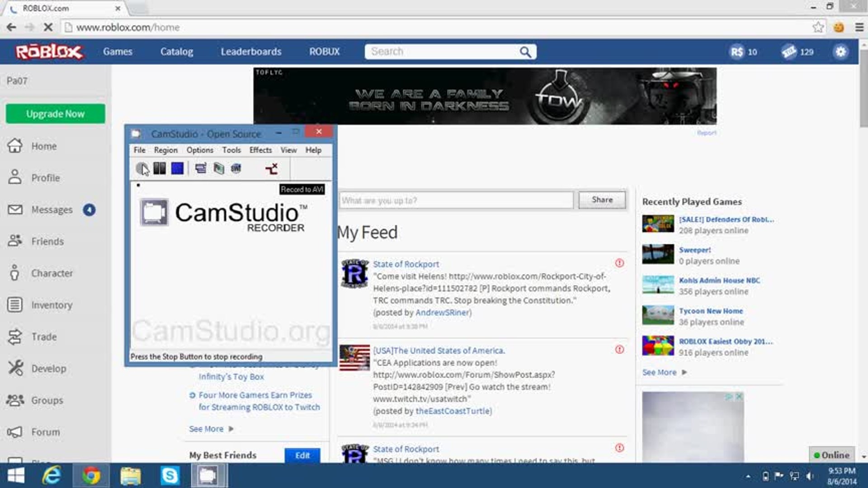
Task: Open CamStudio Effects menu
Action: coord(260,150)
